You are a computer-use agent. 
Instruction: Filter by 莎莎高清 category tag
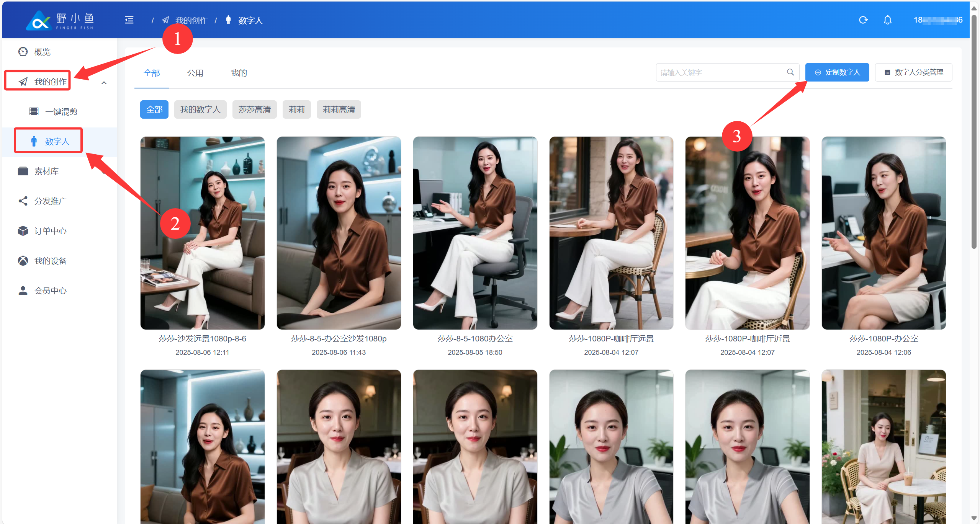(x=254, y=109)
